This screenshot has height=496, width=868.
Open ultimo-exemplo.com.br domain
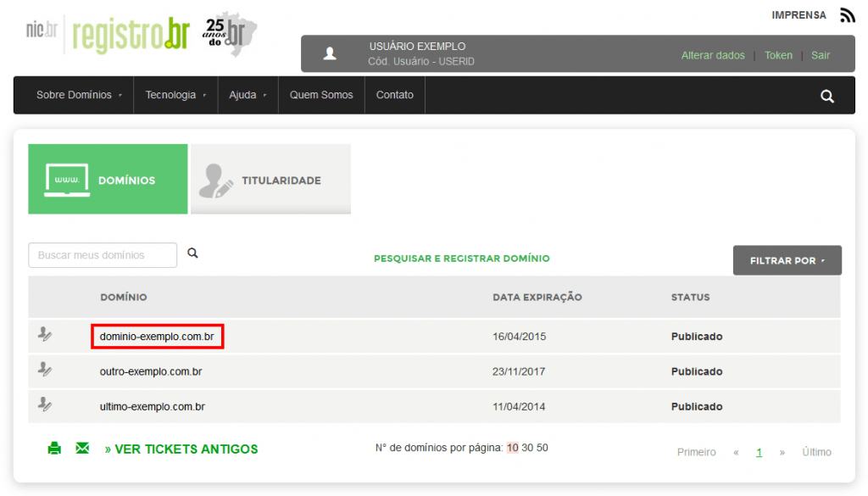(x=153, y=407)
